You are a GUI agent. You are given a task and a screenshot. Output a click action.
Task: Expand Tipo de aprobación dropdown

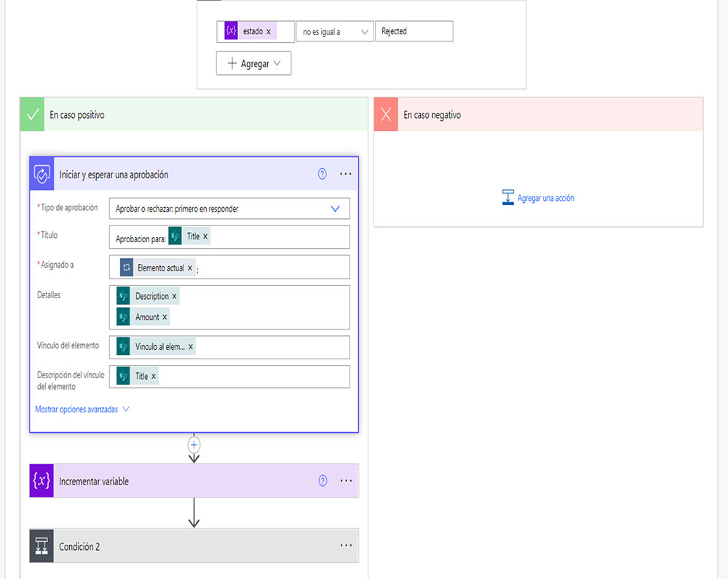pos(335,209)
